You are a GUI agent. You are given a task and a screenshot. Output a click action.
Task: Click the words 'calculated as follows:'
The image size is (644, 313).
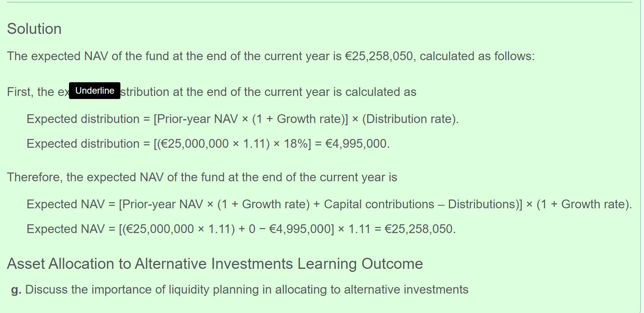click(x=477, y=56)
